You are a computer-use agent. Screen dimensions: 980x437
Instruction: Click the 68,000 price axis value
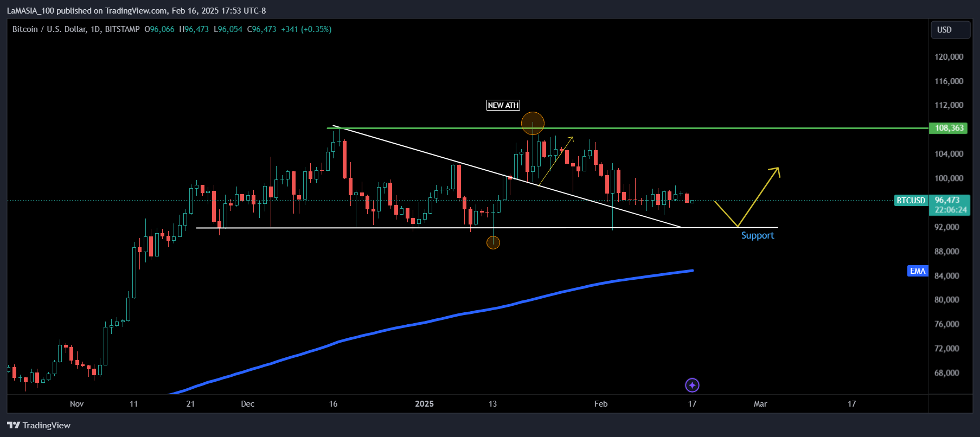(947, 373)
